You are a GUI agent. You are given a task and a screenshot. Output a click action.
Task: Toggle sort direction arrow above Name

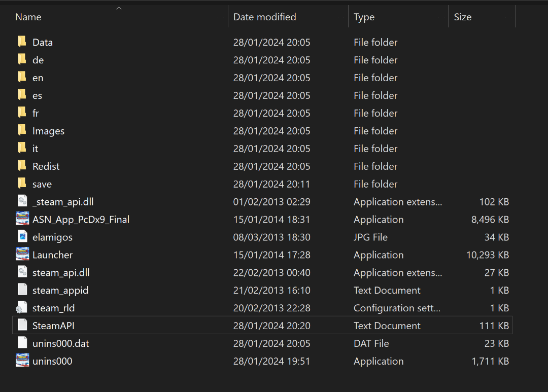(x=119, y=8)
